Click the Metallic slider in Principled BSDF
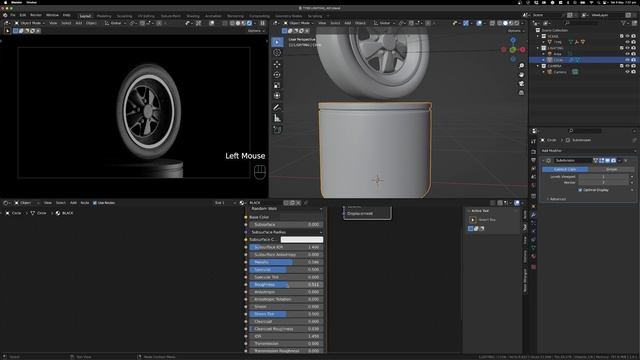 click(x=286, y=262)
